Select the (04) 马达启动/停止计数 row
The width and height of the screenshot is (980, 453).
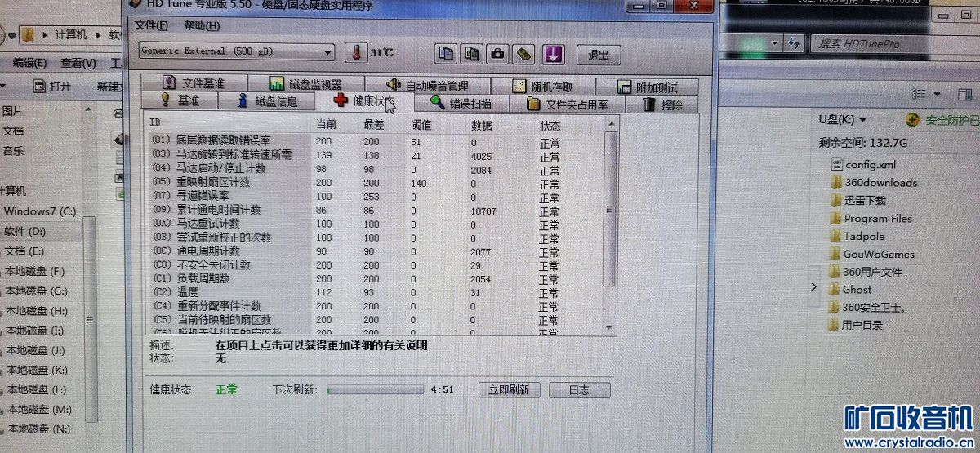[x=376, y=168]
